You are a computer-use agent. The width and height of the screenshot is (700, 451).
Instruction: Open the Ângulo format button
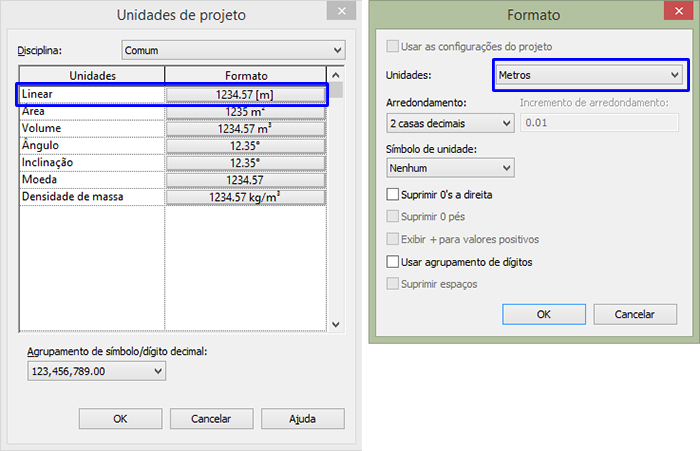click(x=245, y=146)
